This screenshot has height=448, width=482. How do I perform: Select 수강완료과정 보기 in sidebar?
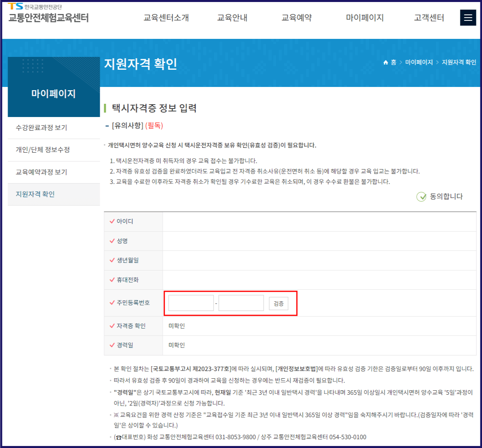pos(54,128)
